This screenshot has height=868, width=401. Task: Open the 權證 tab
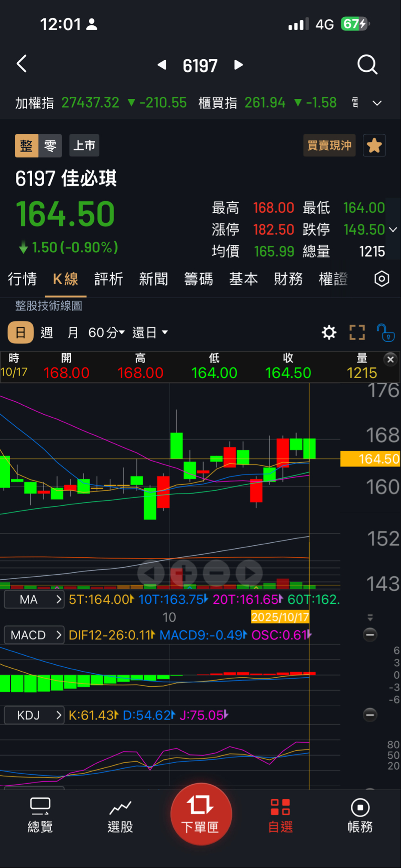click(x=333, y=279)
